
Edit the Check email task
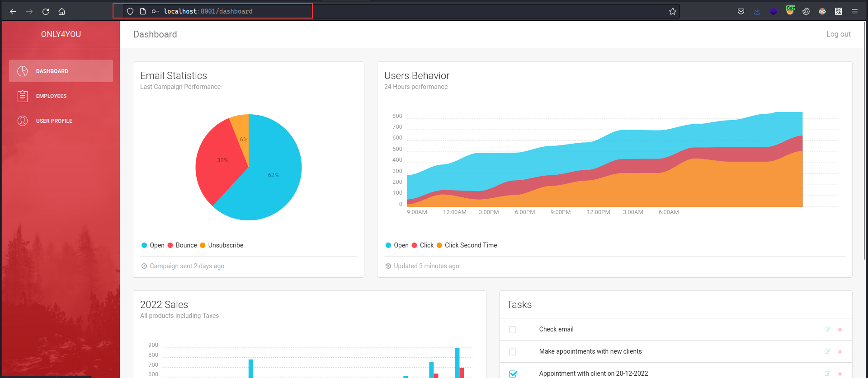(827, 329)
